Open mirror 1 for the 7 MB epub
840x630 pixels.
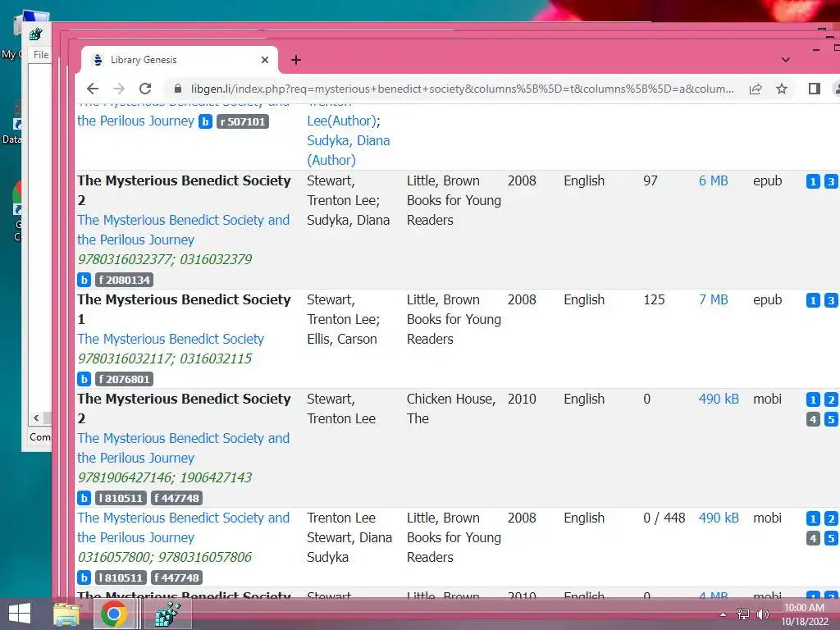pos(813,300)
